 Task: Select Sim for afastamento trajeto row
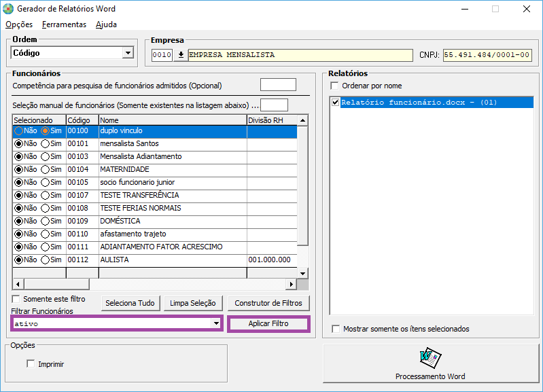(45, 234)
